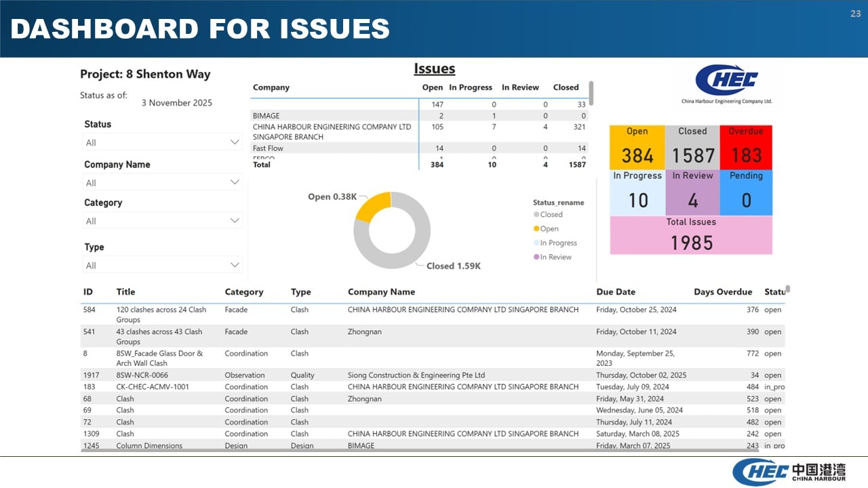Sort by the Company column header
The image size is (868, 488).
(271, 87)
